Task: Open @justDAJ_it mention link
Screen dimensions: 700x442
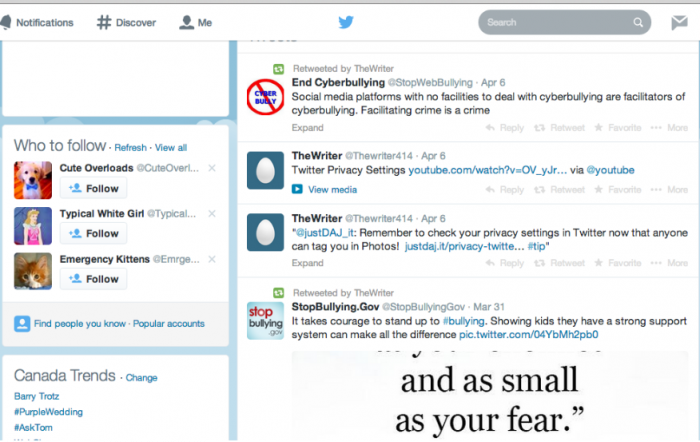Action: (x=325, y=233)
